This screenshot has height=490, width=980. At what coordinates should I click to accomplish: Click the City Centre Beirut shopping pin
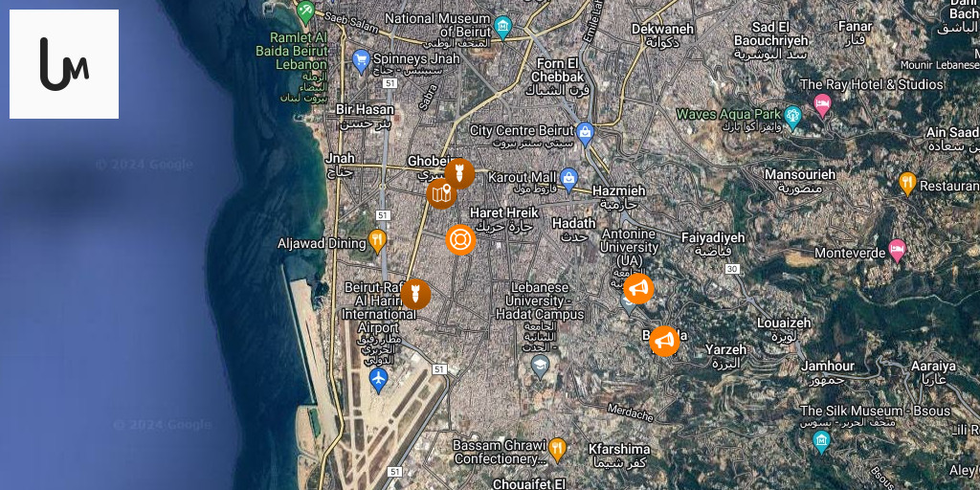(585, 134)
